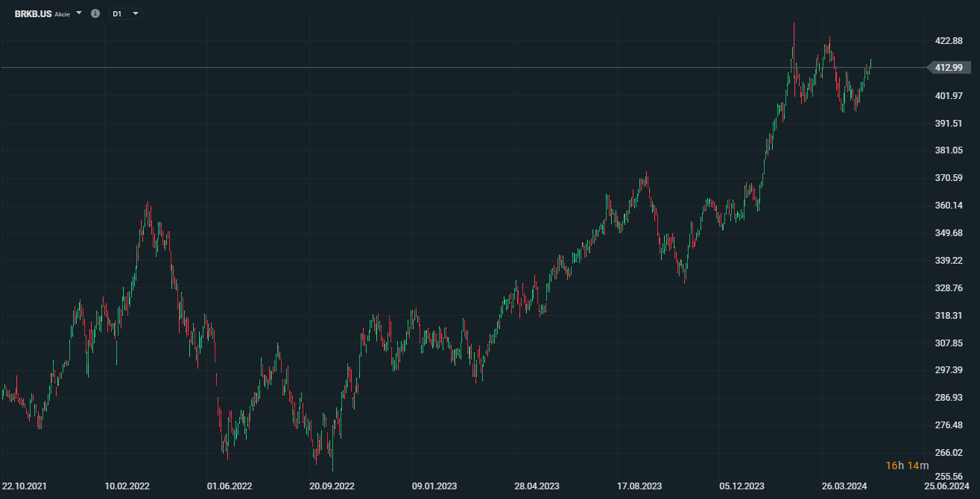Click the BRKB.US symbol name
This screenshot has width=980, height=499.
click(x=33, y=13)
